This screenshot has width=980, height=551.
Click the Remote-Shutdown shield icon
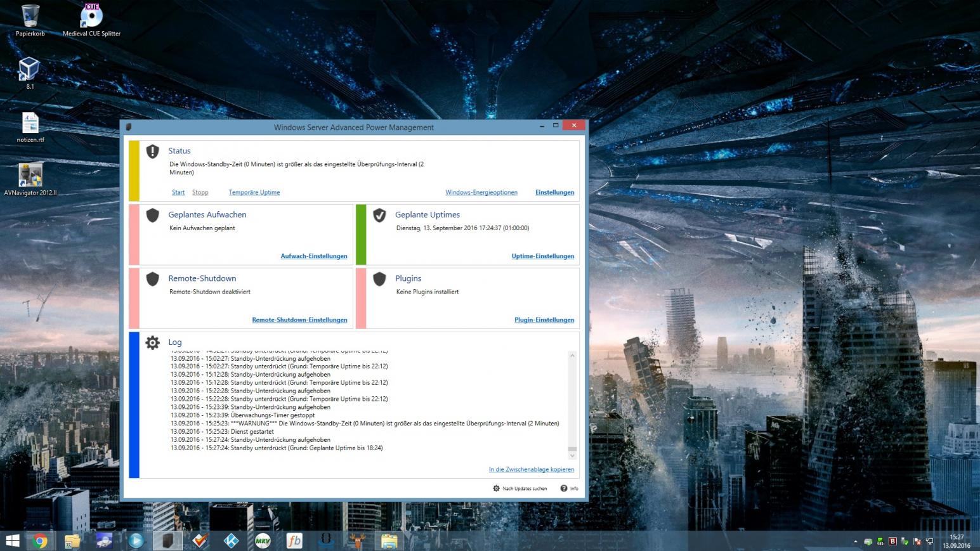coord(152,279)
